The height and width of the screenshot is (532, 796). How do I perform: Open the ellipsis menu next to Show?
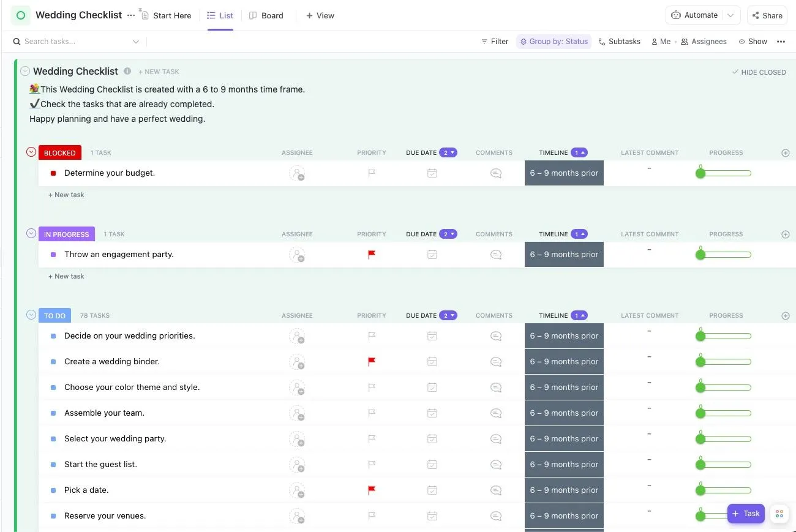[x=781, y=42]
